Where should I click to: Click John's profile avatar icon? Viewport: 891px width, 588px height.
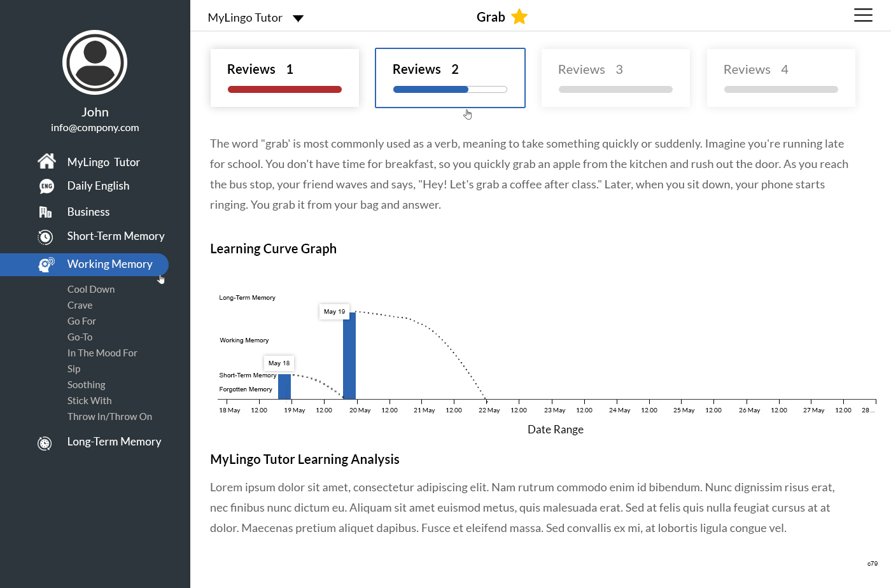[x=95, y=62]
